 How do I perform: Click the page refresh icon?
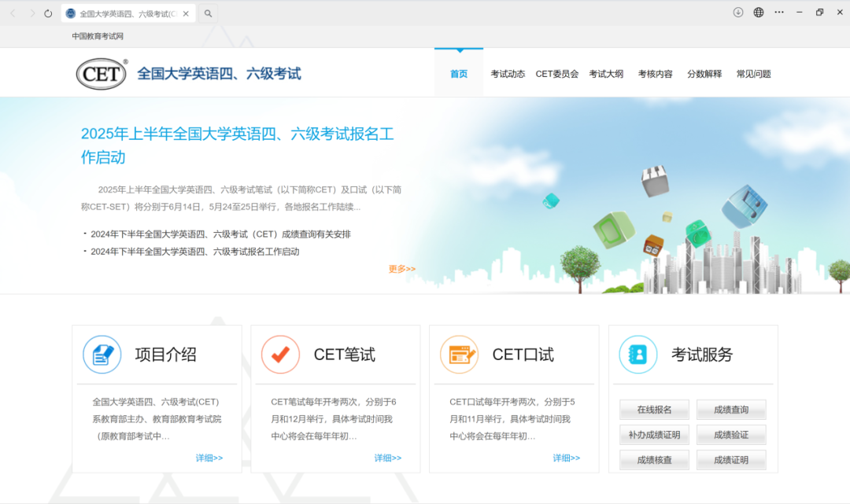49,13
